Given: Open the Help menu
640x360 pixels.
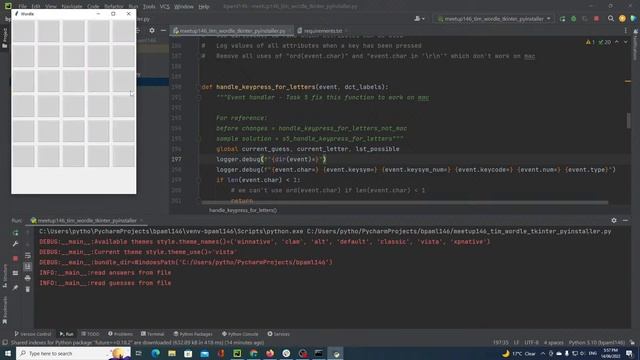Looking at the screenshot, I should pyautogui.click(x=204, y=7).
